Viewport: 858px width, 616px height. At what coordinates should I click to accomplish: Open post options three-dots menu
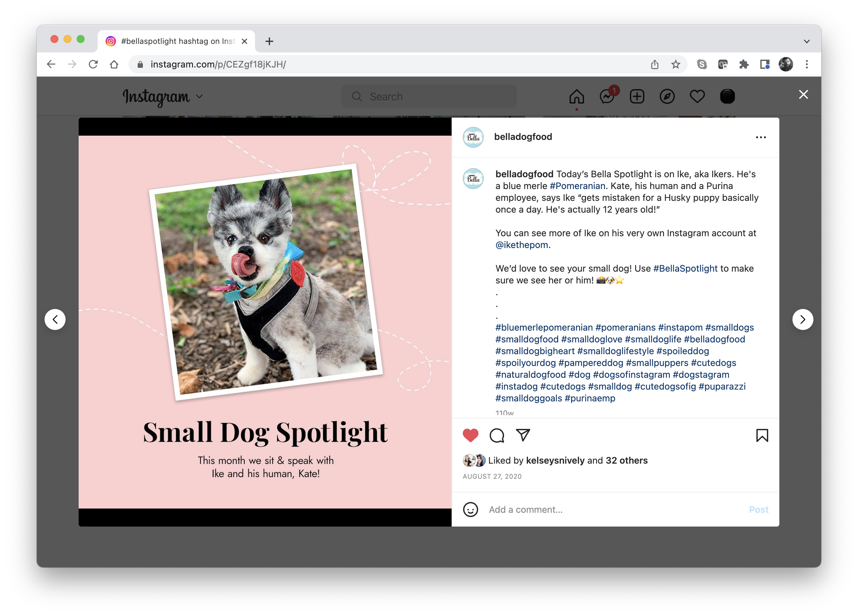tap(761, 137)
